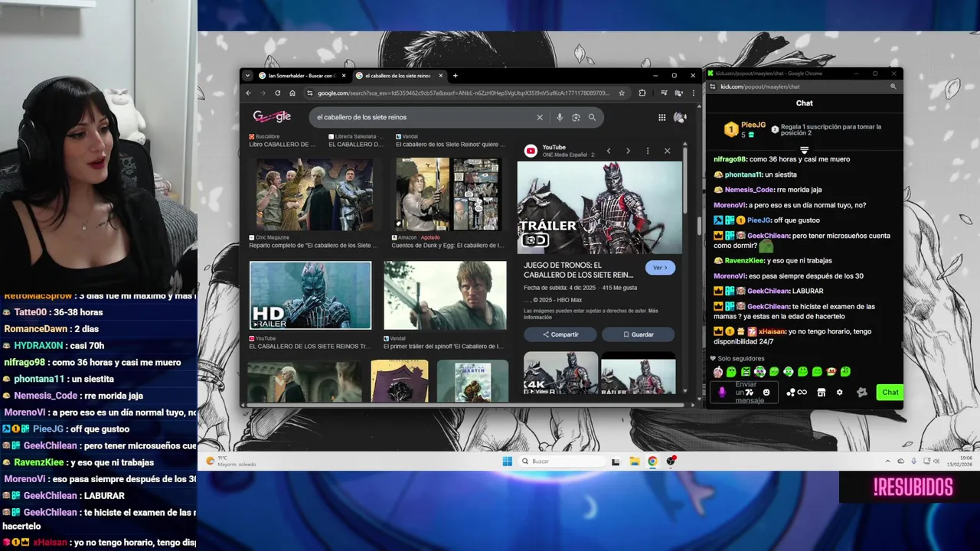The width and height of the screenshot is (980, 551).
Task: Open Google apps grid
Action: point(661,117)
